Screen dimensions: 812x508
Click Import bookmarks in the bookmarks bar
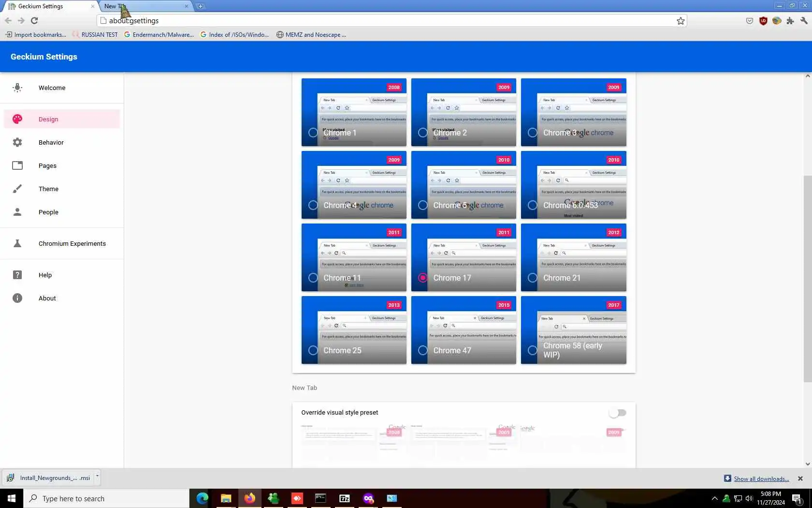pyautogui.click(x=36, y=35)
